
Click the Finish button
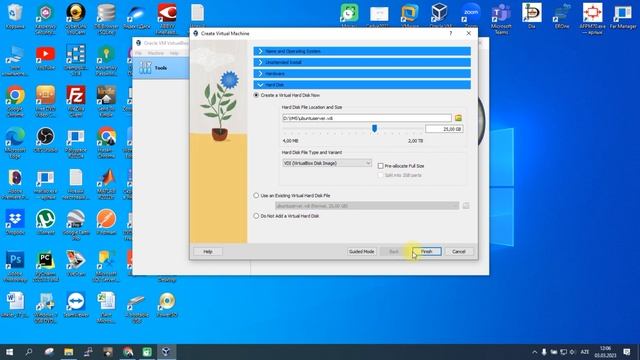pos(427,251)
